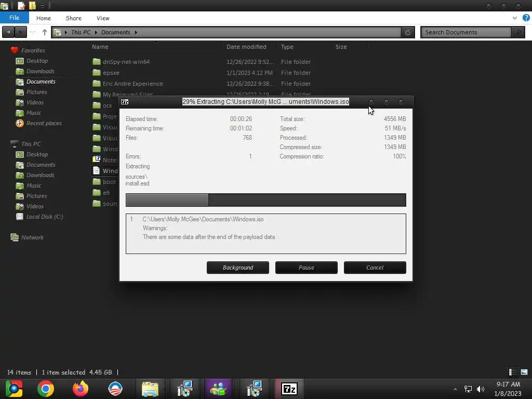This screenshot has width=532, height=399.
Task: Expand the Documents breadcrumb arrow
Action: point(136,32)
